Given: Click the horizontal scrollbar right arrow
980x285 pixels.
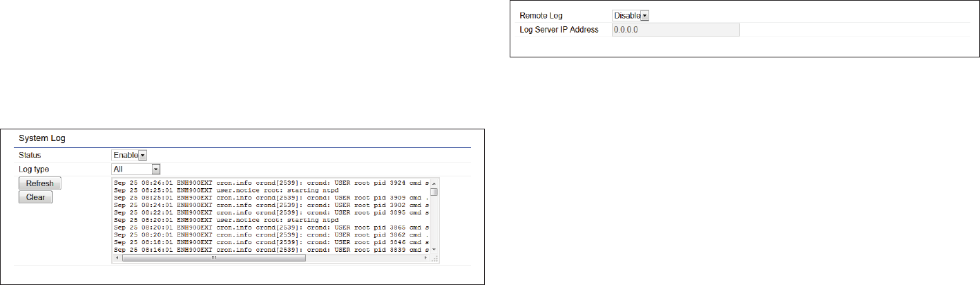Looking at the screenshot, I should point(426,257).
